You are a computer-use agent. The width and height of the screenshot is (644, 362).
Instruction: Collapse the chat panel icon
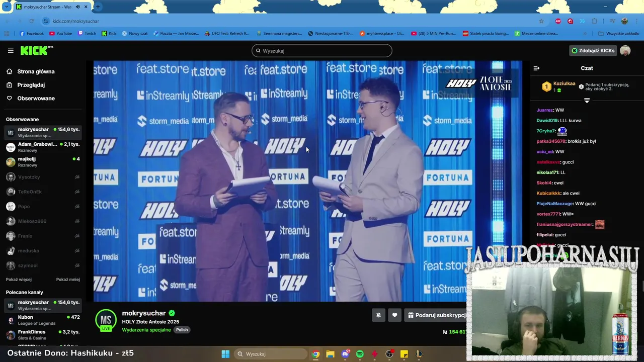pyautogui.click(x=536, y=68)
